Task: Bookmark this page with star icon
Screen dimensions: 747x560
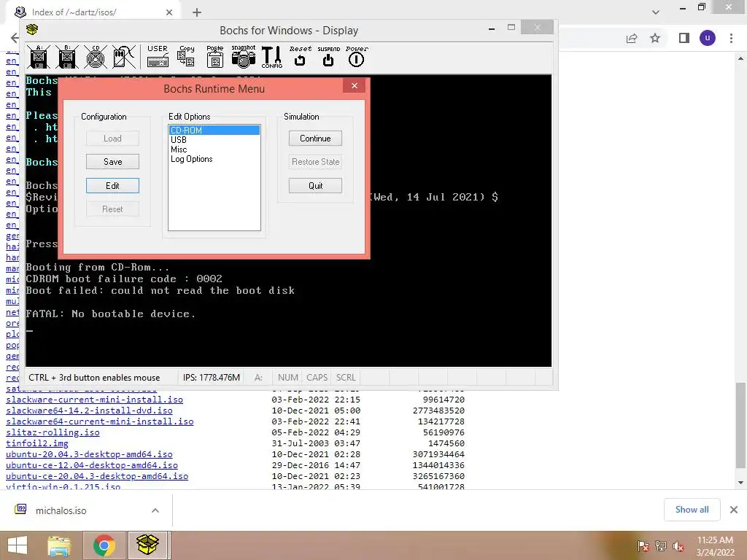Action: click(655, 38)
